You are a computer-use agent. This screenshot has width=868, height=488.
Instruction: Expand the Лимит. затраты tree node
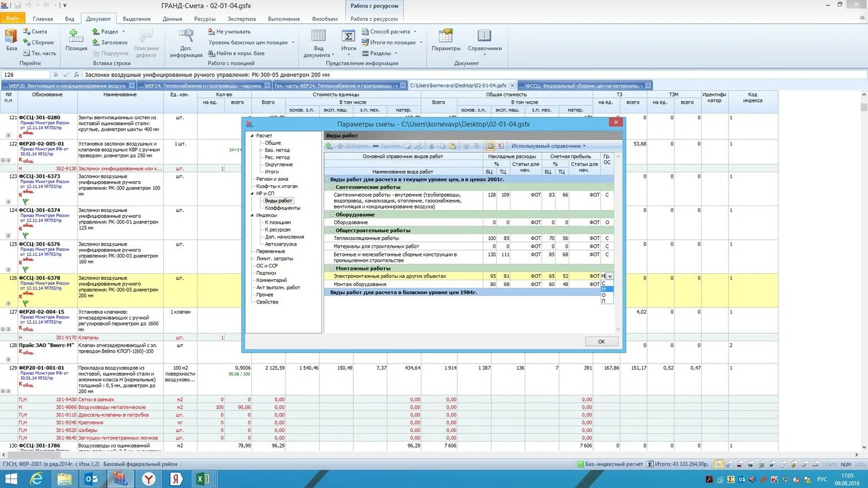click(252, 259)
